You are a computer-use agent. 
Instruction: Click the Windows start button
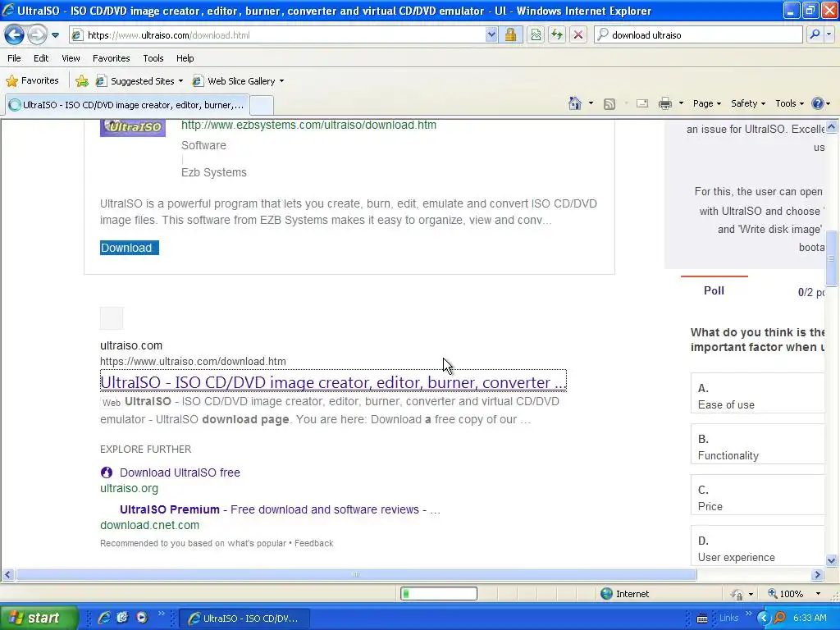pyautogui.click(x=38, y=618)
